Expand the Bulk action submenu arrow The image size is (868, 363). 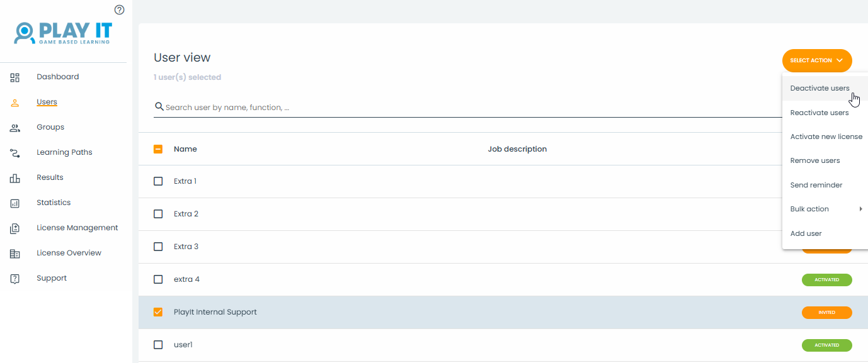[x=860, y=209]
